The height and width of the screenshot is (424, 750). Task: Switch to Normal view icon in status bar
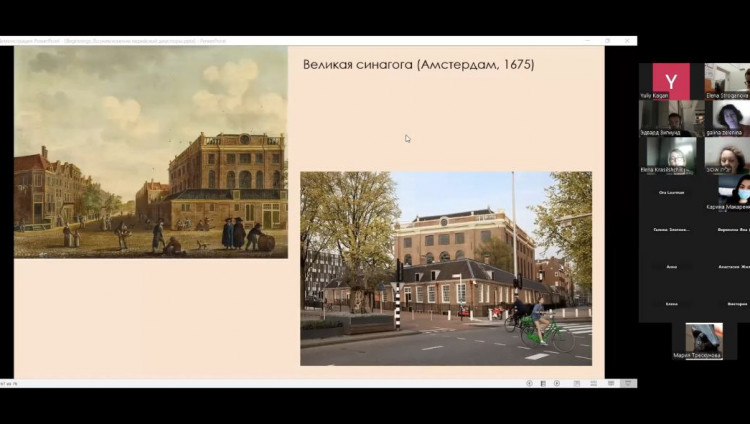(577, 383)
